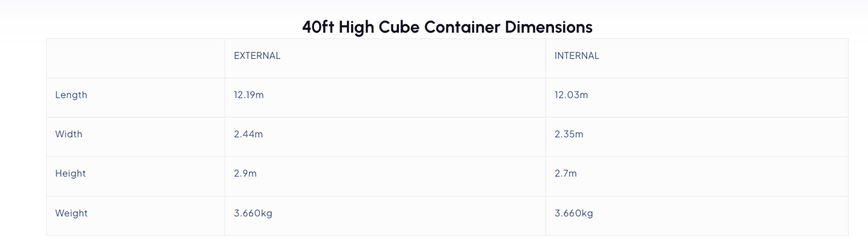Click external length value 12.19m
The width and height of the screenshot is (868, 244).
coord(248,95)
